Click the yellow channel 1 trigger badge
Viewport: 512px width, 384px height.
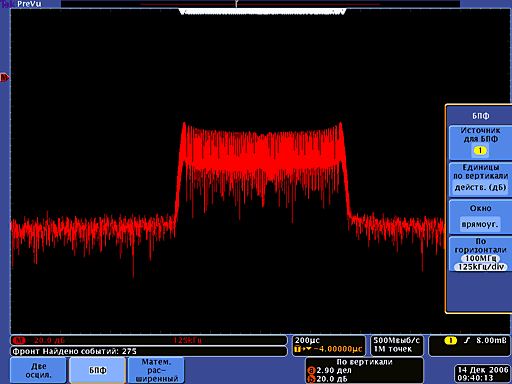point(450,340)
